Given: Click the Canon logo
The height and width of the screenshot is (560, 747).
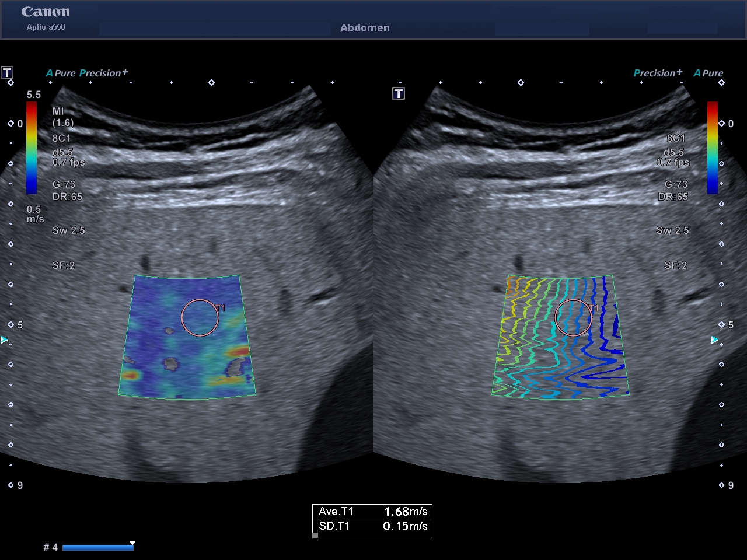Looking at the screenshot, I should (46, 12).
